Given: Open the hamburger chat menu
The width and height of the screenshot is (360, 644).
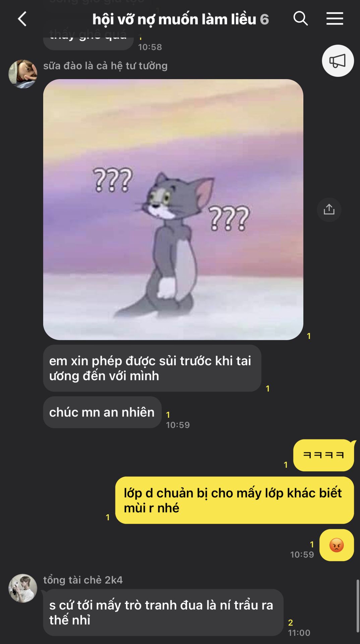Looking at the screenshot, I should [335, 18].
